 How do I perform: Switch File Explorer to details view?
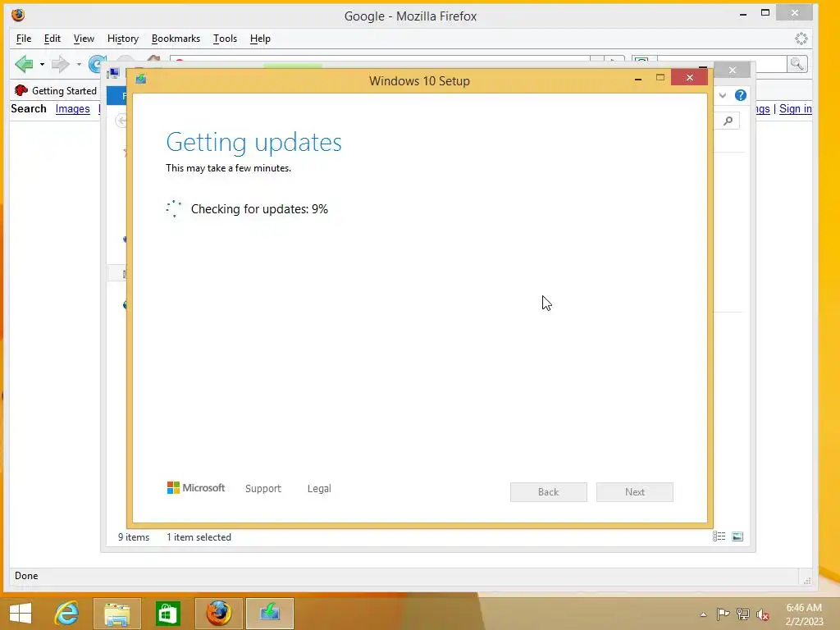point(719,536)
